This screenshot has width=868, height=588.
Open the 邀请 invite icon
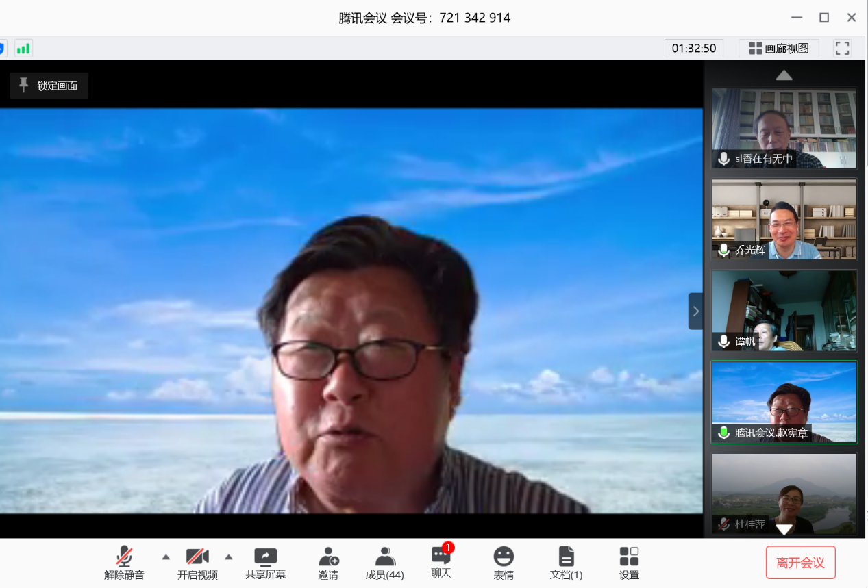(328, 563)
